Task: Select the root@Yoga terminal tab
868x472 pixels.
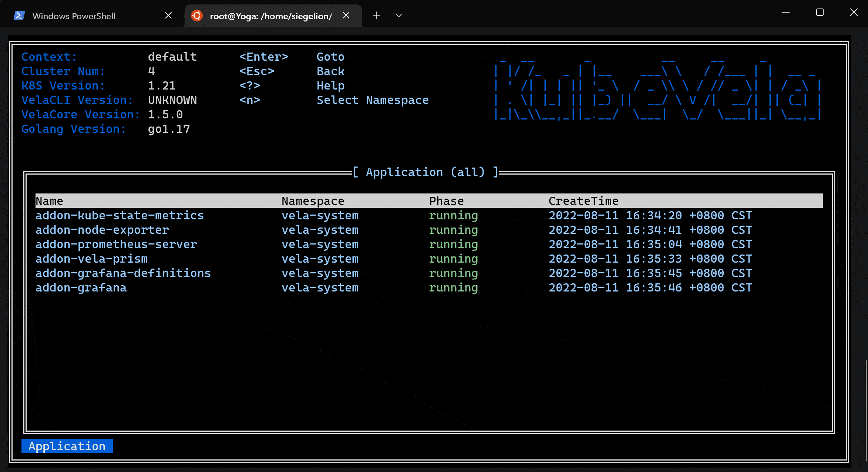Action: pyautogui.click(x=270, y=16)
